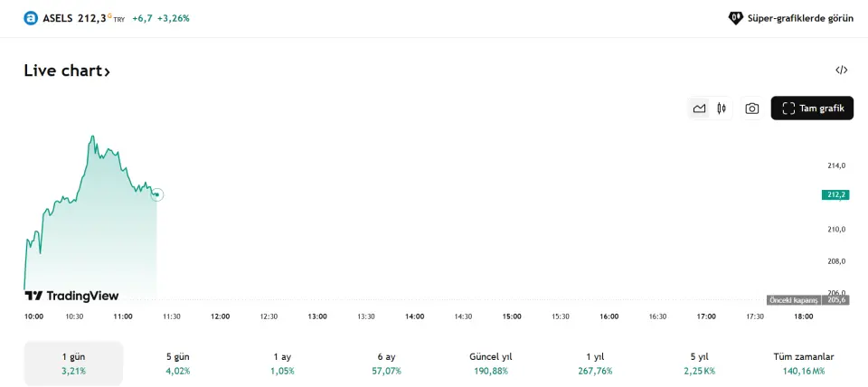Open the Tam grafik full chart
868x387 pixels.
(812, 109)
